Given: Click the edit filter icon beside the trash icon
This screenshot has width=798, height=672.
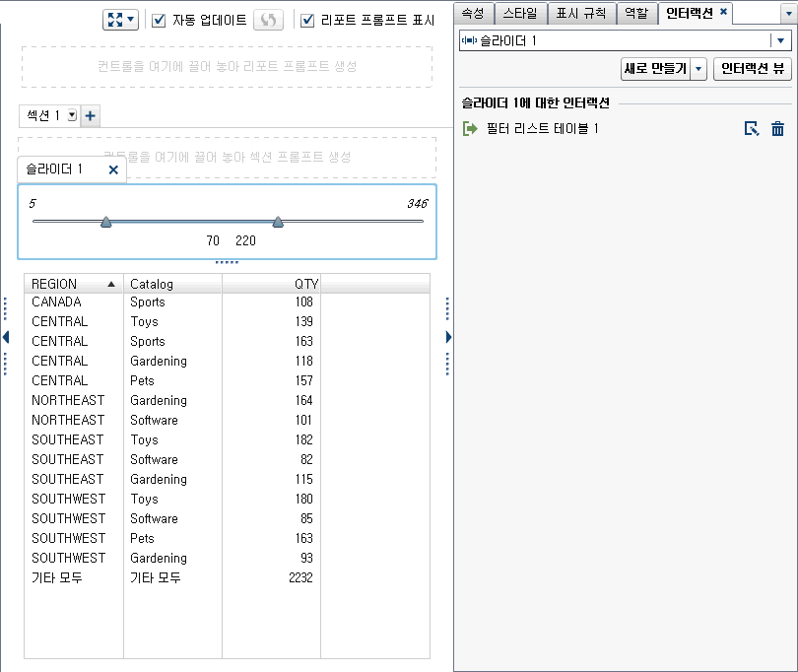Looking at the screenshot, I should pyautogui.click(x=753, y=127).
